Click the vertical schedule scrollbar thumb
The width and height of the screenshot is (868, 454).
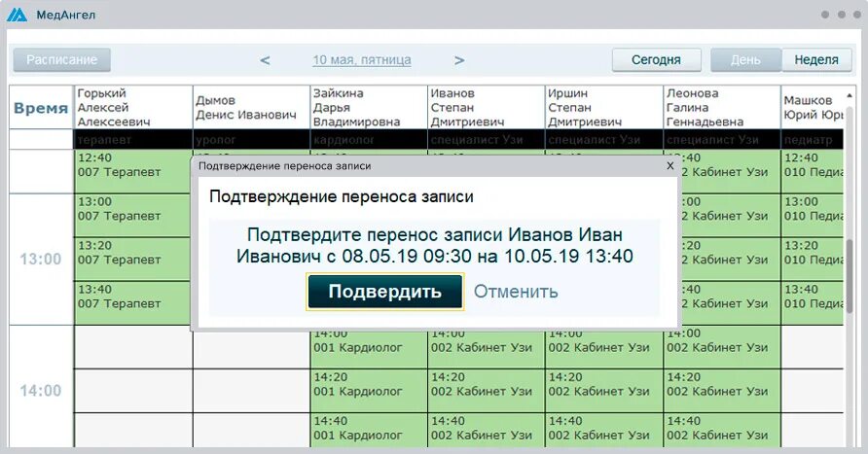point(850,275)
